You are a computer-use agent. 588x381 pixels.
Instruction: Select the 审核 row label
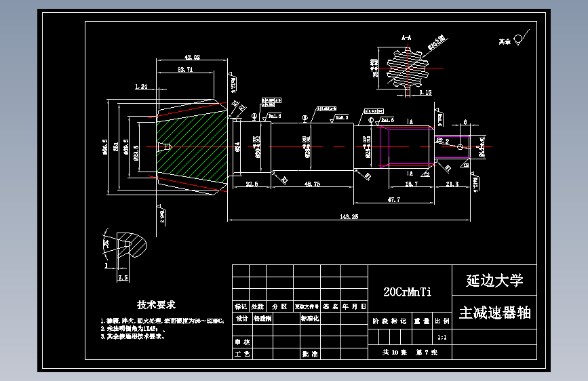242,342
